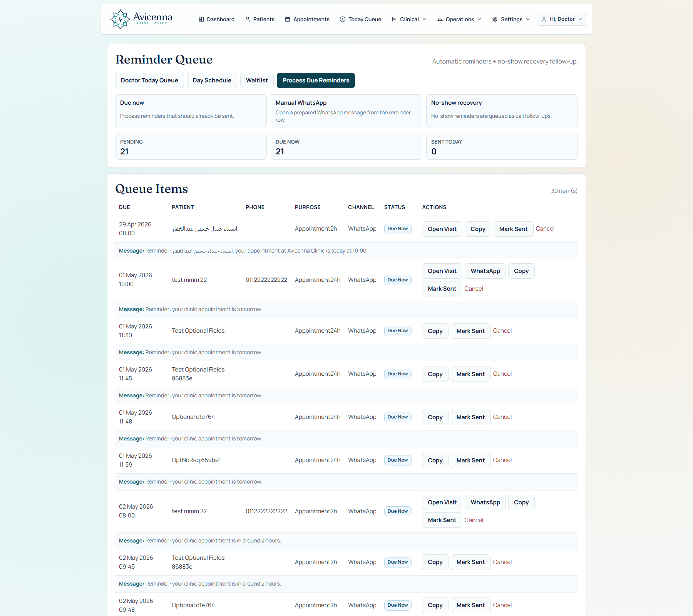
Task: Copy the 29 Apr 2026 reminder message
Action: (478, 229)
